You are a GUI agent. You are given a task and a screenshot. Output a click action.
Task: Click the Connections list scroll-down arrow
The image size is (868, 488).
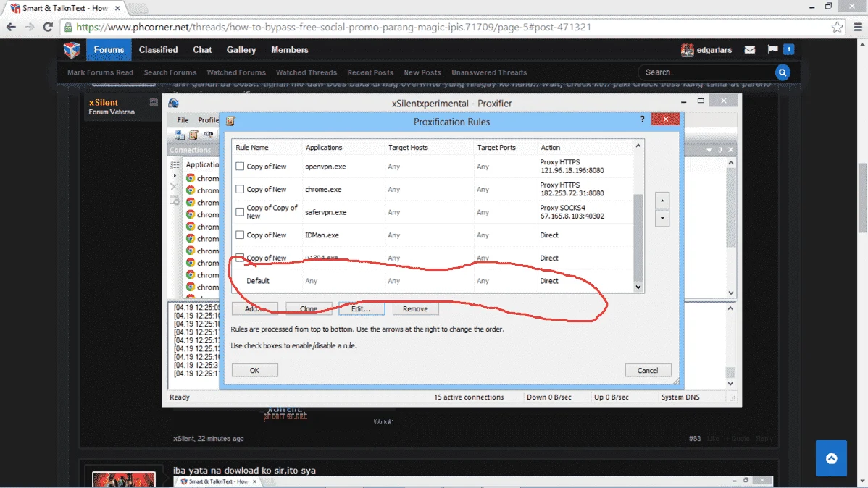coord(731,293)
